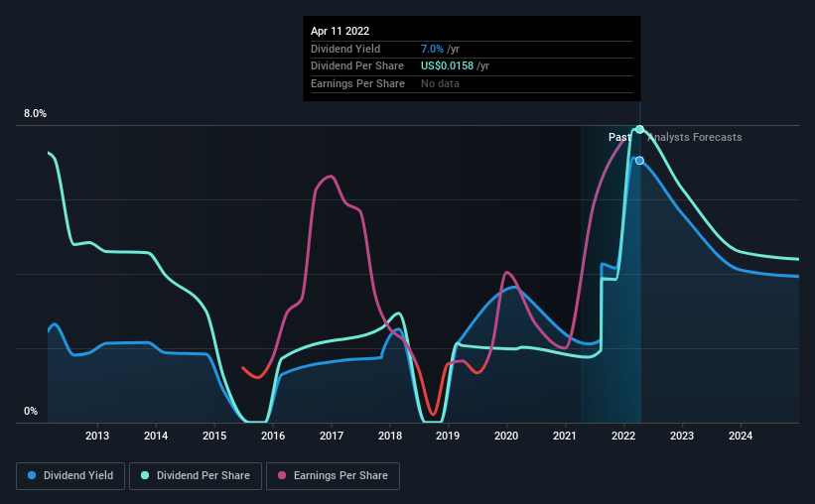
Task: Click the 2020 x-axis label
Action: pyautogui.click(x=506, y=436)
